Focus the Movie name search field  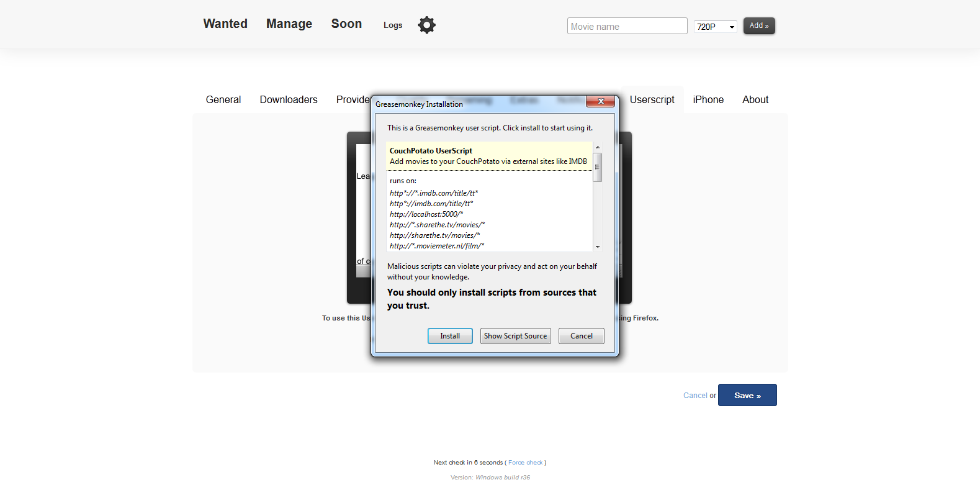(x=627, y=26)
